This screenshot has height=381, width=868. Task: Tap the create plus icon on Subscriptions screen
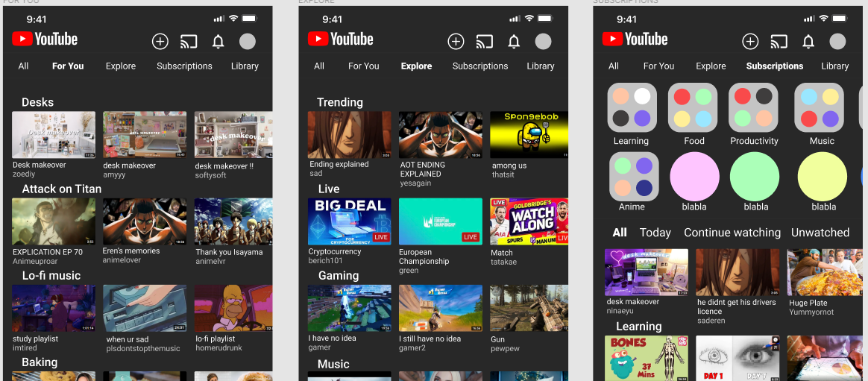point(750,42)
